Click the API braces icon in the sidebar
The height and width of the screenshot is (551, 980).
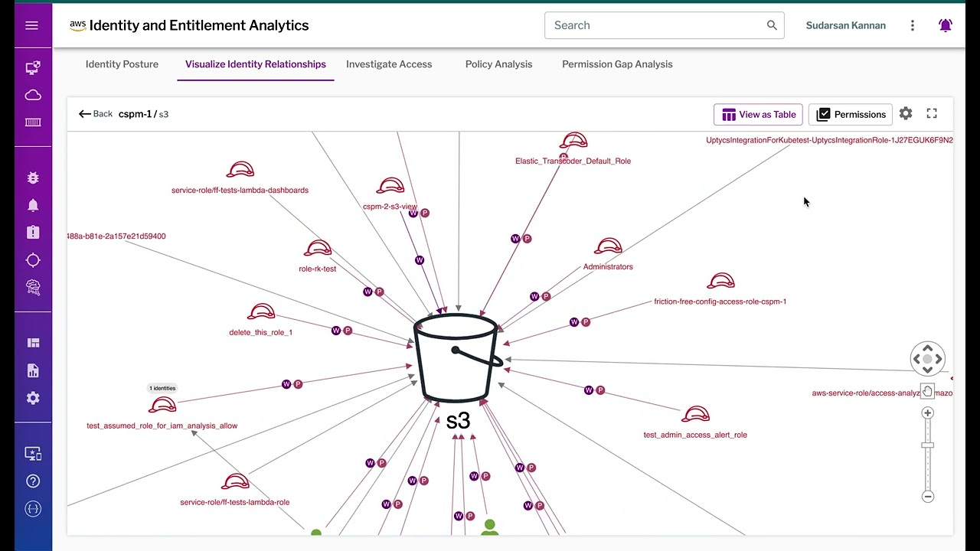[33, 509]
